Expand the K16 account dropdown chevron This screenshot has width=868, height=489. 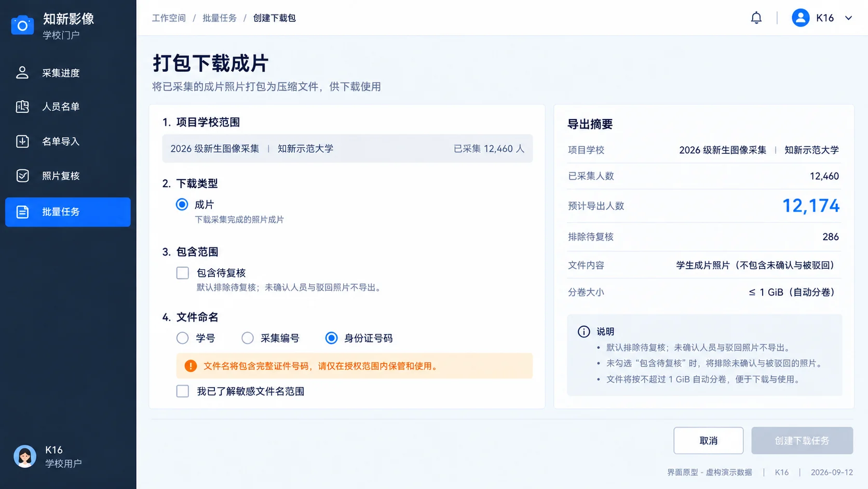[x=848, y=18]
